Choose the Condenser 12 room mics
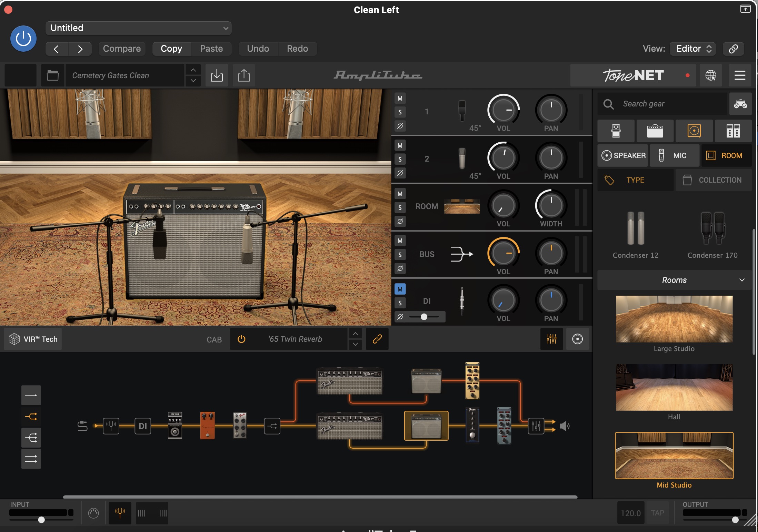The image size is (758, 532). (636, 235)
